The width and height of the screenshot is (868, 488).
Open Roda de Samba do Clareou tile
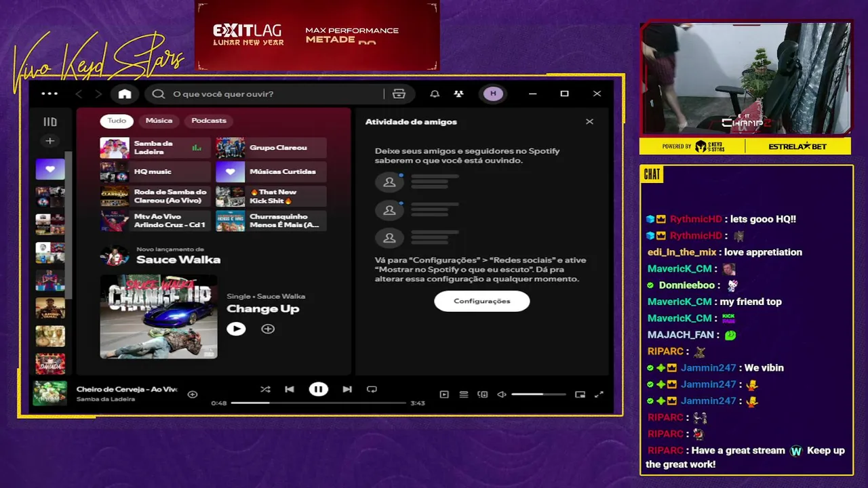(155, 197)
